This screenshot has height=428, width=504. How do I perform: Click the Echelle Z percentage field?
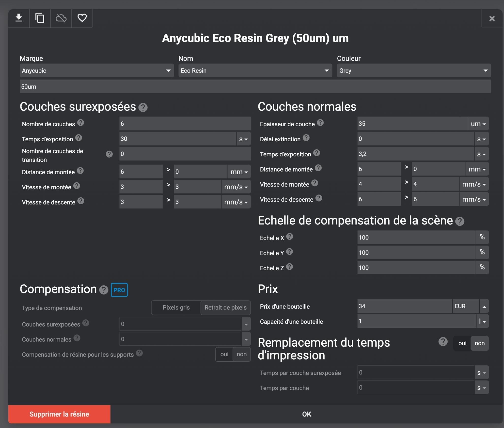[416, 268]
